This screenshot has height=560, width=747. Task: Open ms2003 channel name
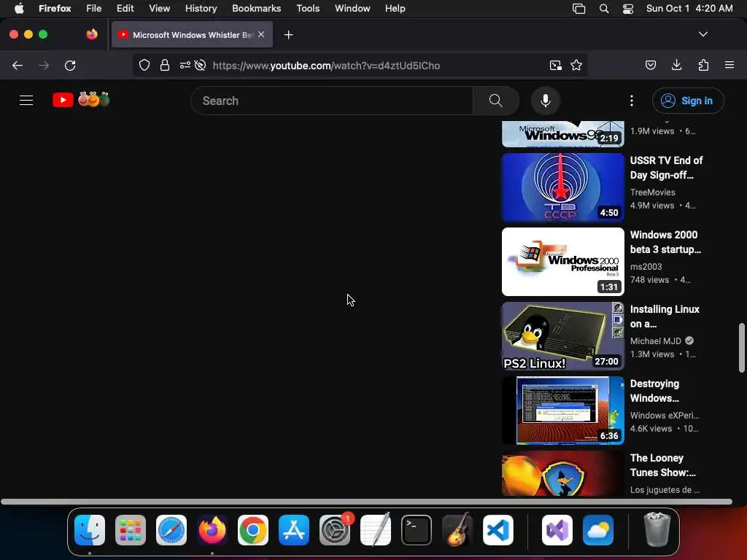click(646, 266)
